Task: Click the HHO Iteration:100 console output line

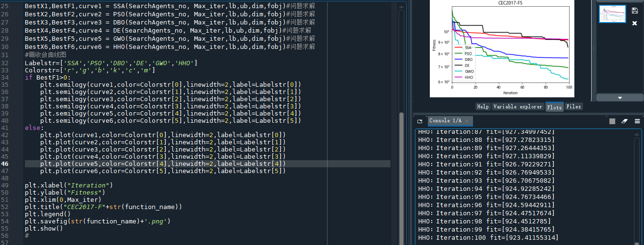Action: coord(488,238)
